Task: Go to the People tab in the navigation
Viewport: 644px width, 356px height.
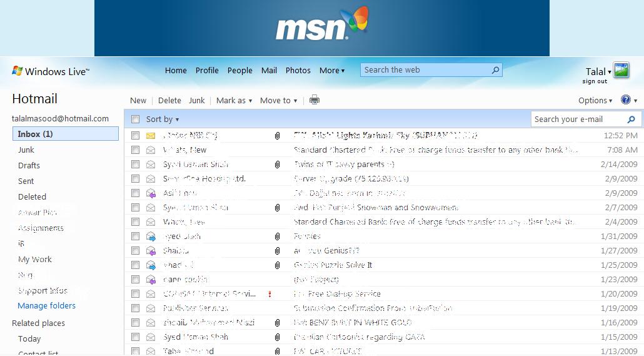Action: pyautogui.click(x=239, y=70)
